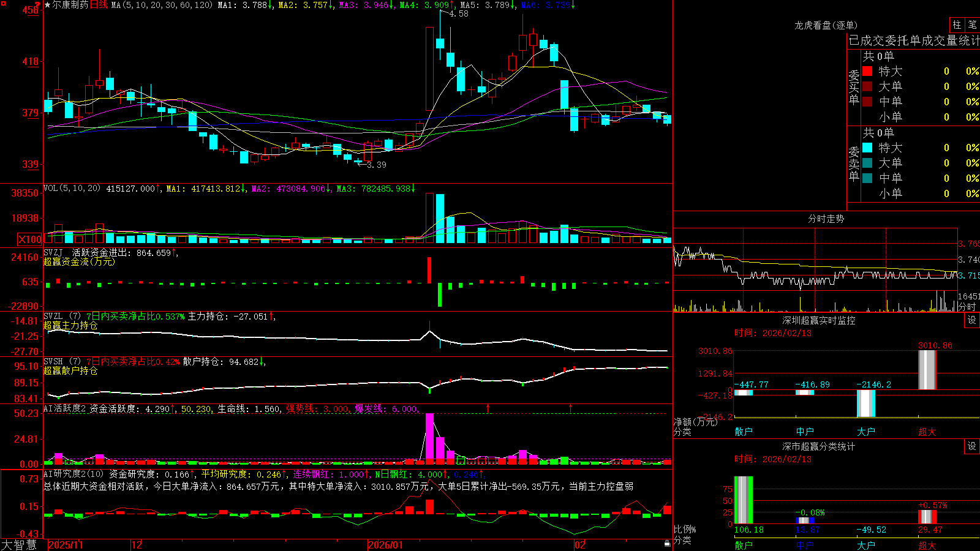Click the 大智慧 logo at bottom left
The height and width of the screenshot is (551, 980).
click(x=19, y=545)
